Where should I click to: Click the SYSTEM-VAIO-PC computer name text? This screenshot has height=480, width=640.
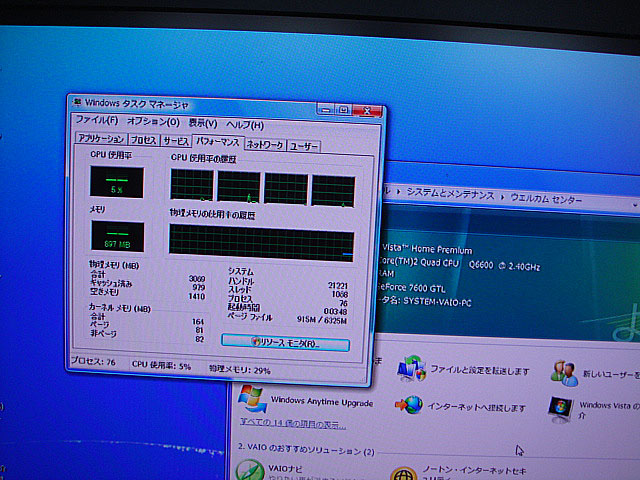(437, 302)
